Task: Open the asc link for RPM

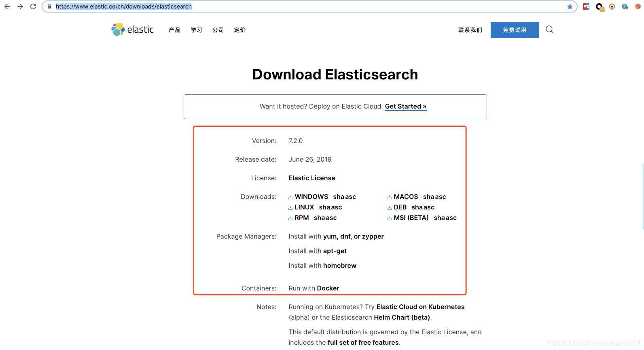Action: (331, 218)
